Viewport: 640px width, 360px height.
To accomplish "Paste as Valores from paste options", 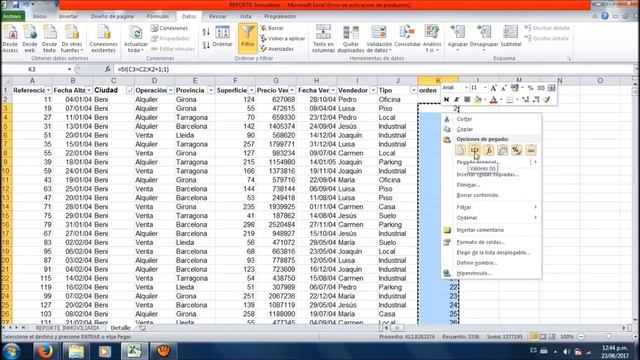I will (474, 150).
